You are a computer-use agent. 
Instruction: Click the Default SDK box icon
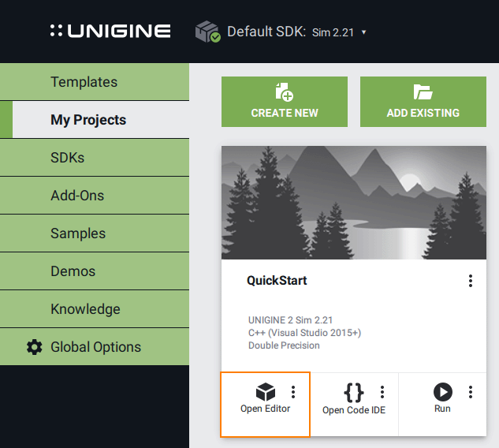[x=208, y=32]
